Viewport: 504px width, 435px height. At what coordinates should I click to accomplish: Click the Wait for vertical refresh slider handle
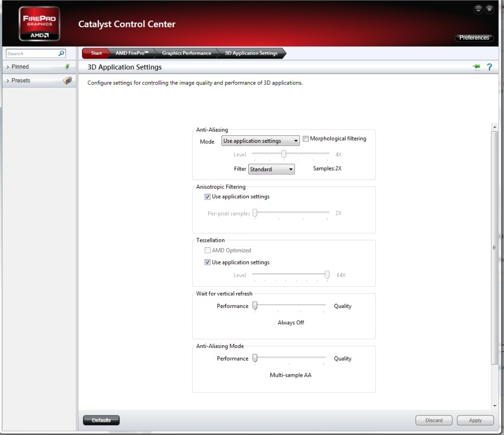click(255, 305)
